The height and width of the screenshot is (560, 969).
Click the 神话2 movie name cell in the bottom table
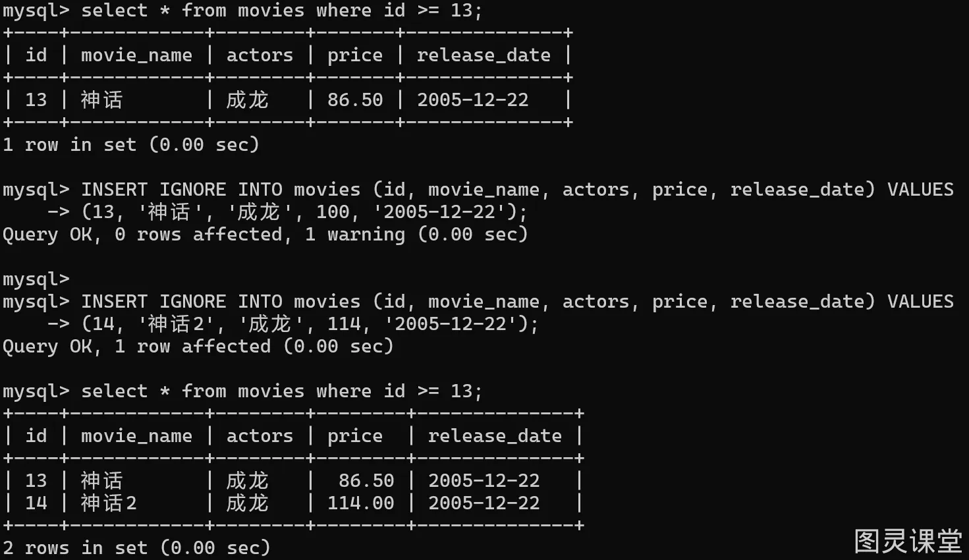pyautogui.click(x=108, y=503)
